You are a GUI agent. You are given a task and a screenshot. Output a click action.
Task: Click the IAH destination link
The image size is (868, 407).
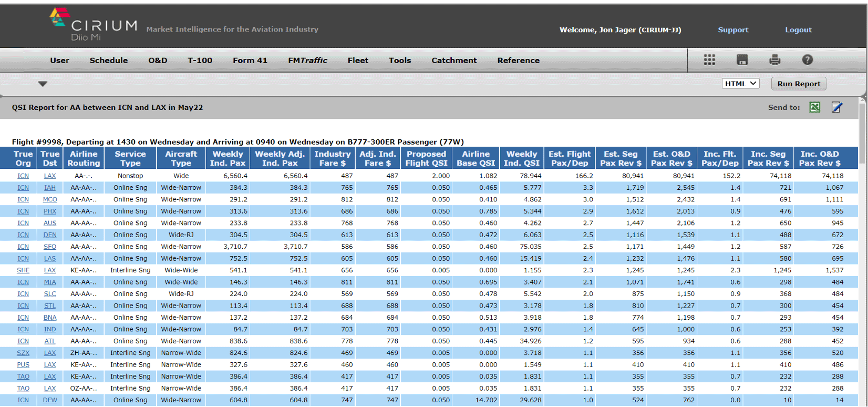coord(50,188)
